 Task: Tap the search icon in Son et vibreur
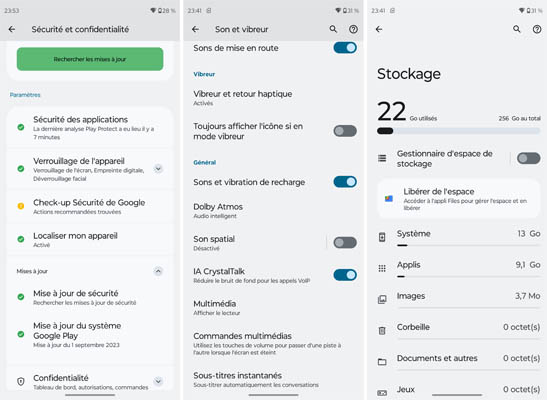click(333, 29)
